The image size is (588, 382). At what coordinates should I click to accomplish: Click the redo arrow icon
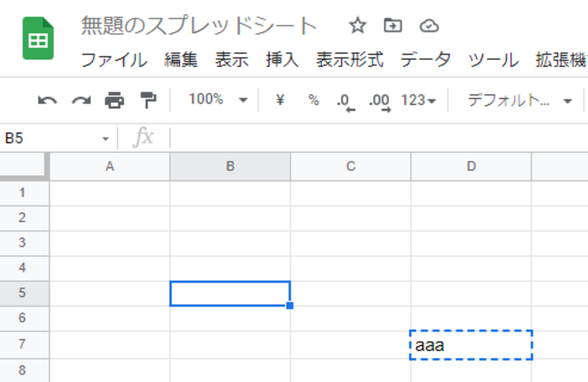81,100
